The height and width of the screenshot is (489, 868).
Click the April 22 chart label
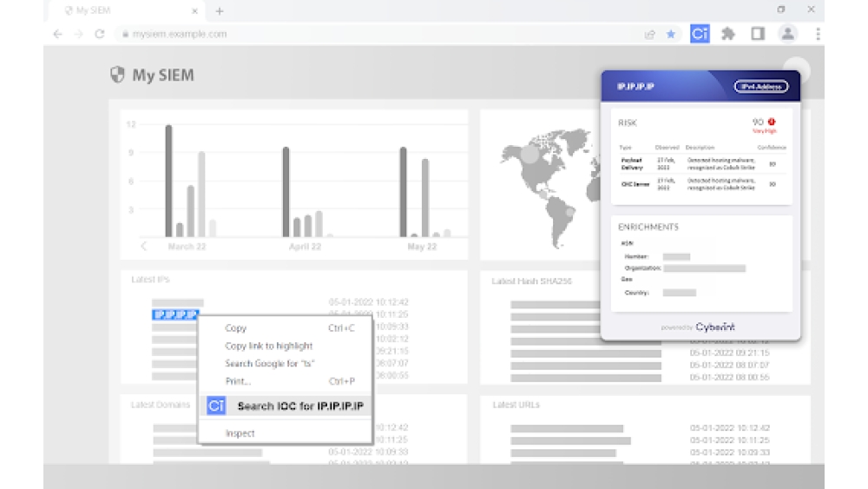pos(305,247)
